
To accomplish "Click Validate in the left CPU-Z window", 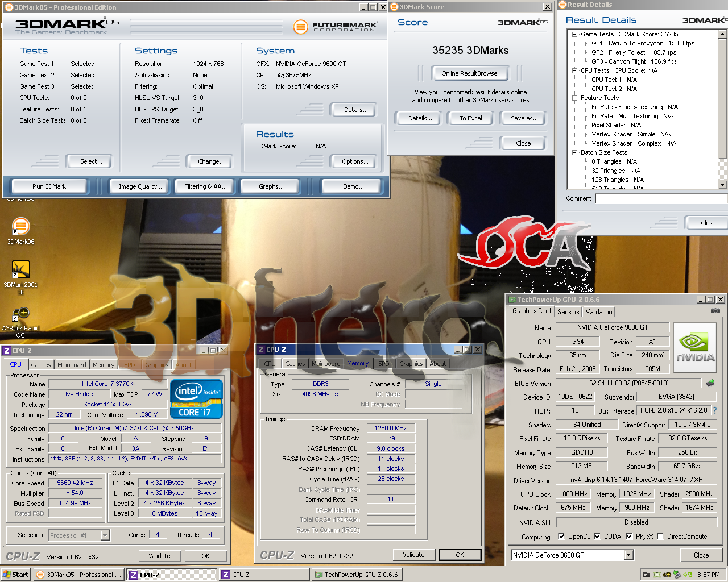I will pyautogui.click(x=159, y=556).
